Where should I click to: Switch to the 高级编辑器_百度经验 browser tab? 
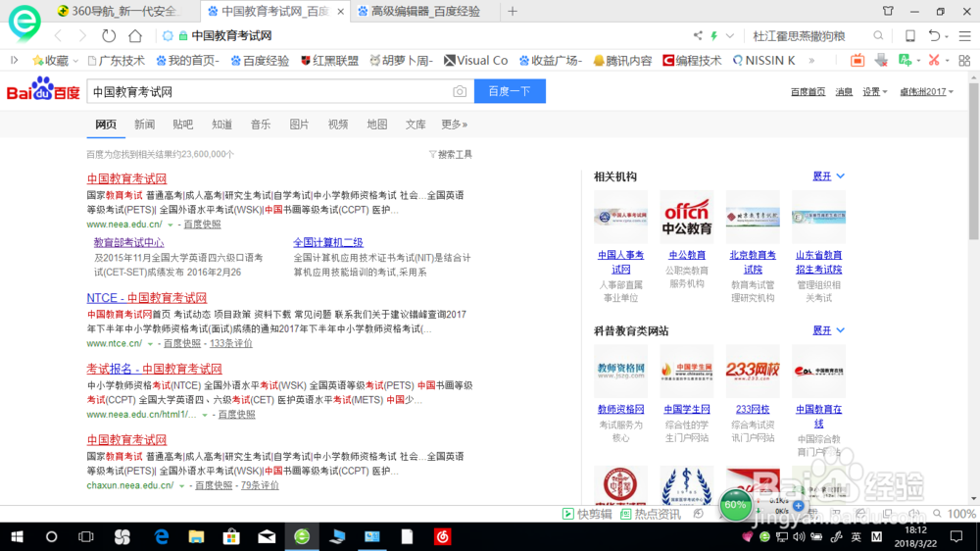425,11
